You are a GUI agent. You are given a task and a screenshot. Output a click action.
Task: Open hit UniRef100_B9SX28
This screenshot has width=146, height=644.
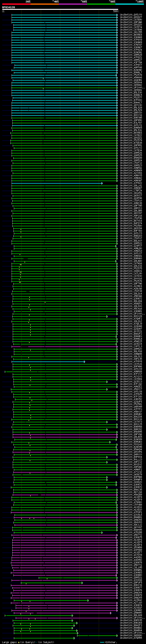131,316
